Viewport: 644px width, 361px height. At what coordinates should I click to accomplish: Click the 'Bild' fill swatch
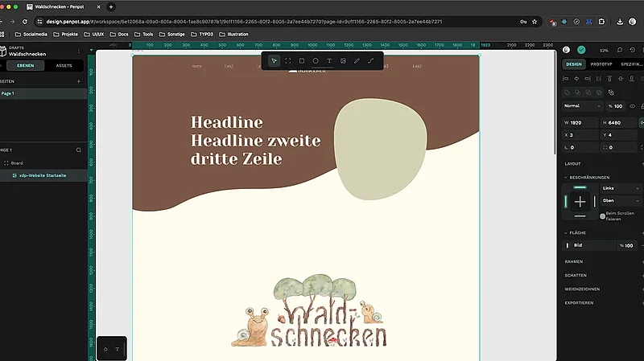tap(568, 245)
